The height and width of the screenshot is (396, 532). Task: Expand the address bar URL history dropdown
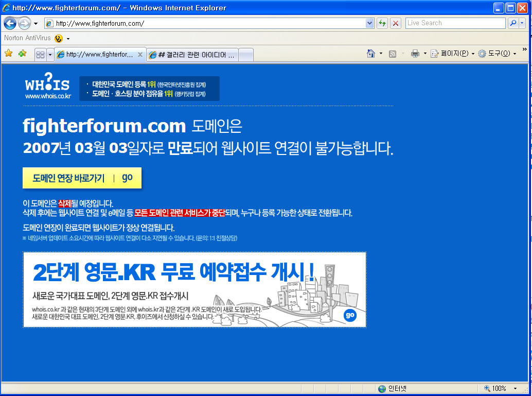pyautogui.click(x=370, y=23)
